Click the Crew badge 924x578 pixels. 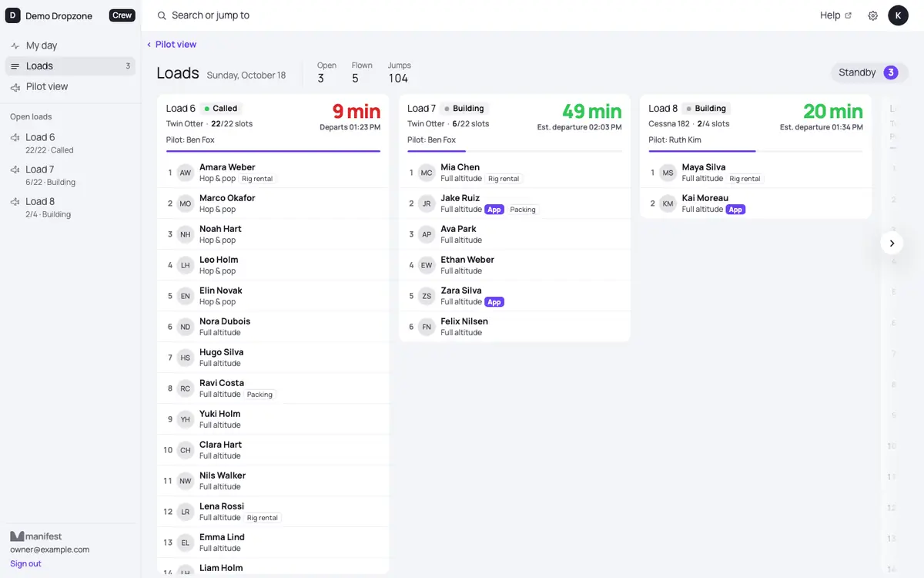122,15
